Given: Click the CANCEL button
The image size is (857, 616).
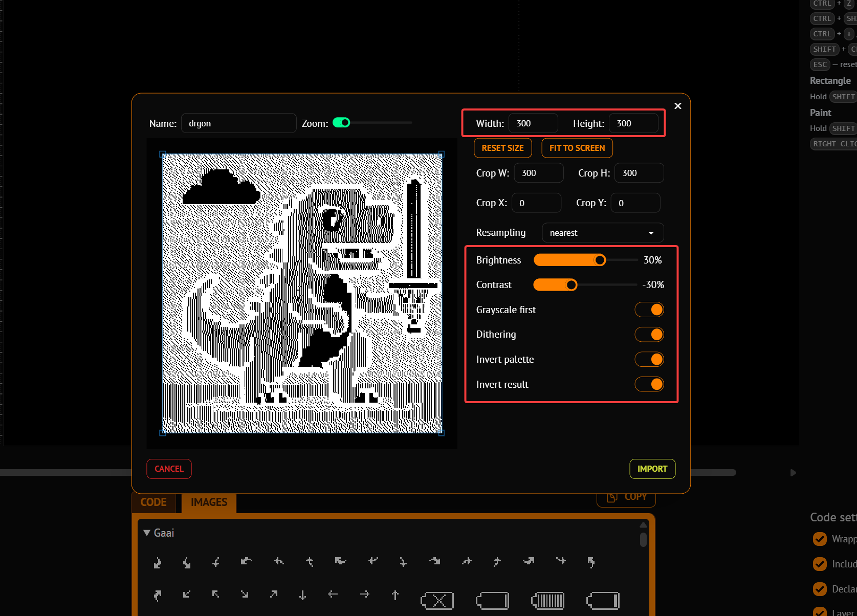Looking at the screenshot, I should click(x=169, y=469).
